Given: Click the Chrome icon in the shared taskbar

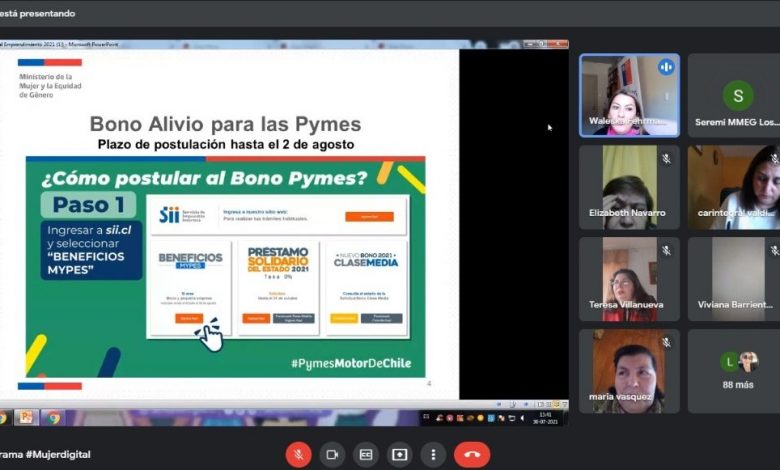Looking at the screenshot, I should tap(52, 417).
